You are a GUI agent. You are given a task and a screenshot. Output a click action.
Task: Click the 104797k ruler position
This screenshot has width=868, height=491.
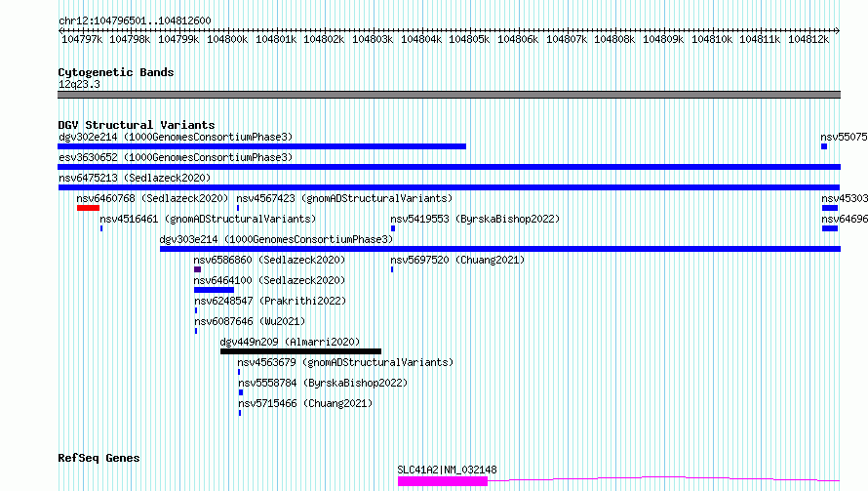point(82,39)
